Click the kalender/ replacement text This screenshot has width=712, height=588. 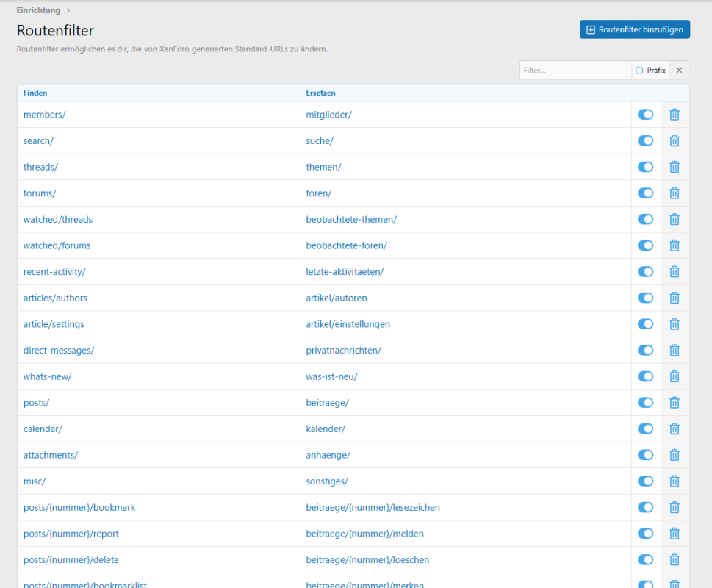tap(325, 429)
